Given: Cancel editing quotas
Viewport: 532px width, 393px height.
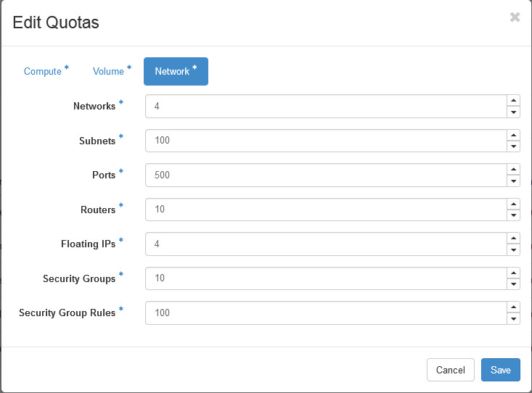Looking at the screenshot, I should [x=450, y=370].
